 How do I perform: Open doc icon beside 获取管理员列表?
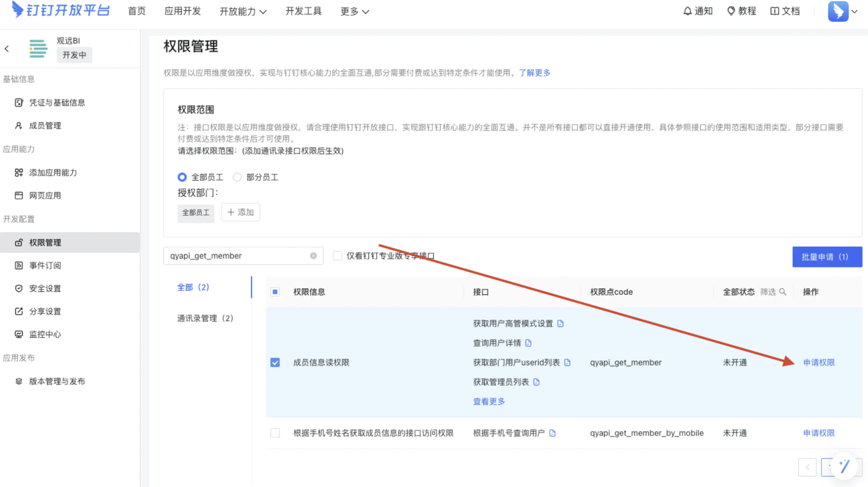(x=537, y=382)
